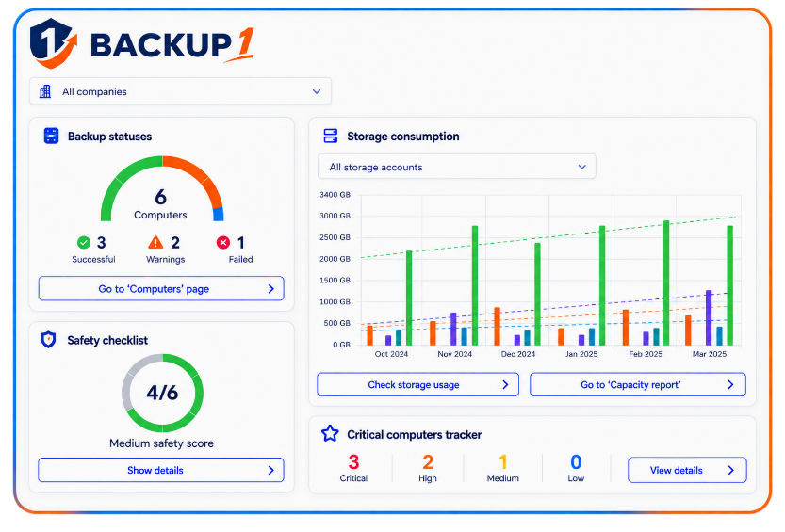Click the green bar for Nov 2024
The height and width of the screenshot is (532, 785).
[x=475, y=285]
